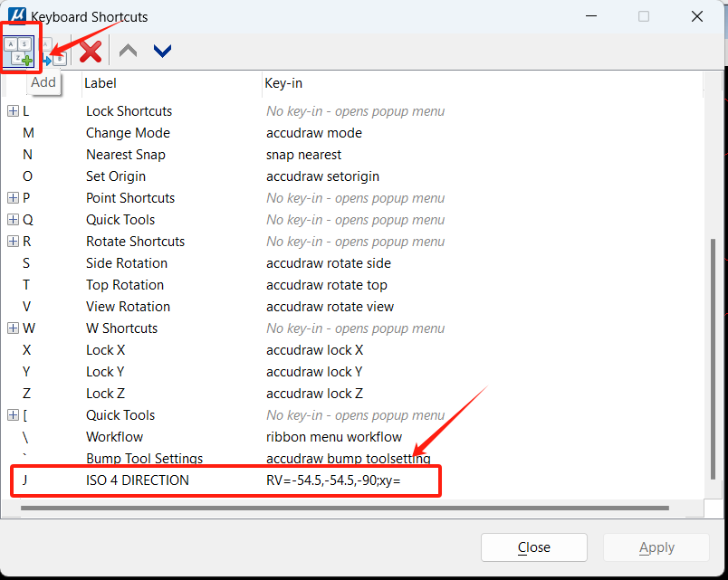The image size is (728, 580).
Task: Click the V shortcut key cell
Action: coord(26,307)
